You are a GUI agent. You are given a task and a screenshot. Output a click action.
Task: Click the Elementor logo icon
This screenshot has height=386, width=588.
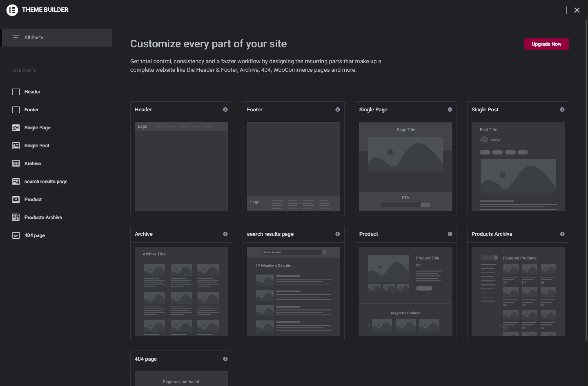coord(12,10)
